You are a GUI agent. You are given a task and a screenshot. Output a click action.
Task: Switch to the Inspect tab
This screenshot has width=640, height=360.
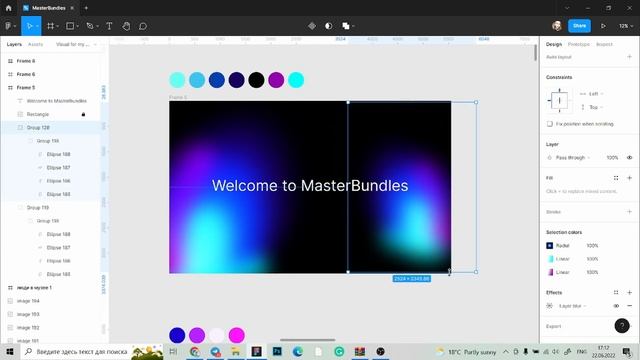tap(604, 44)
